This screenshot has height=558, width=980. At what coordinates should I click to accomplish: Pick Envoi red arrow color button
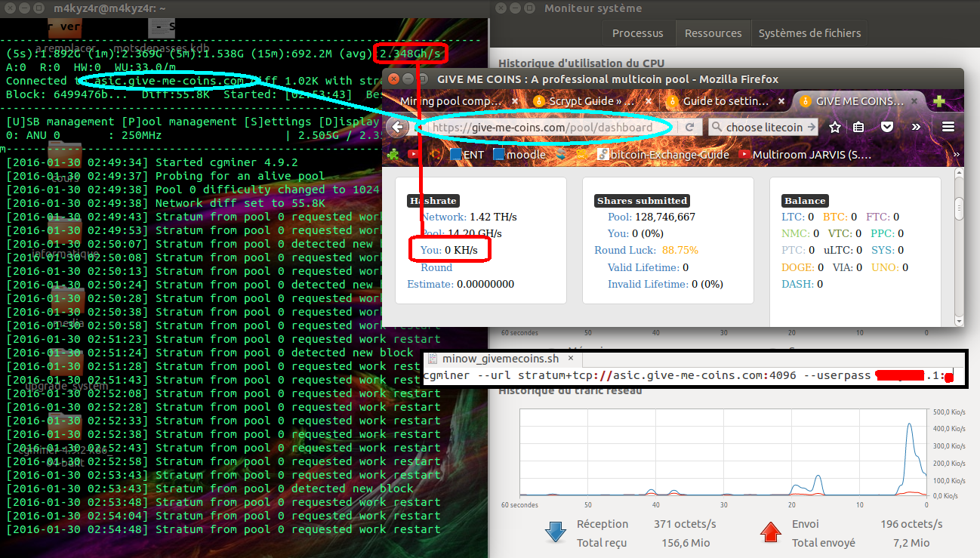[x=770, y=532]
